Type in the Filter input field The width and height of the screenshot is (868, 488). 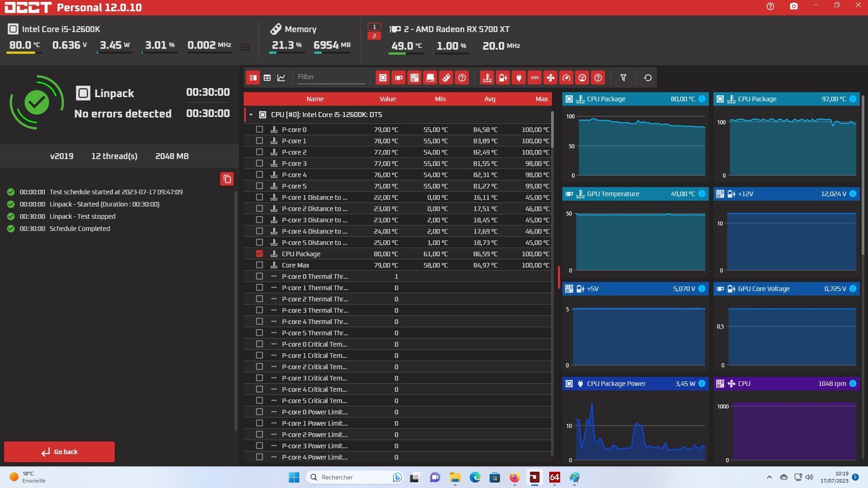[330, 77]
